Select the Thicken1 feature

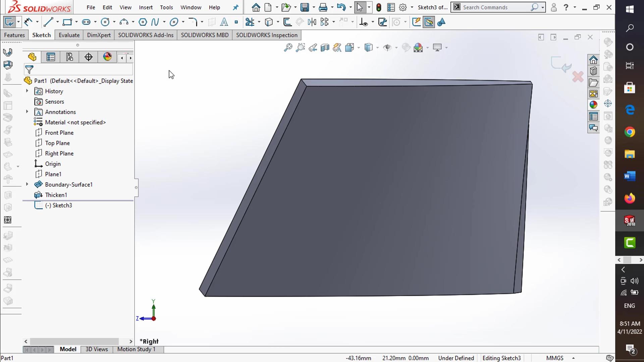point(56,195)
